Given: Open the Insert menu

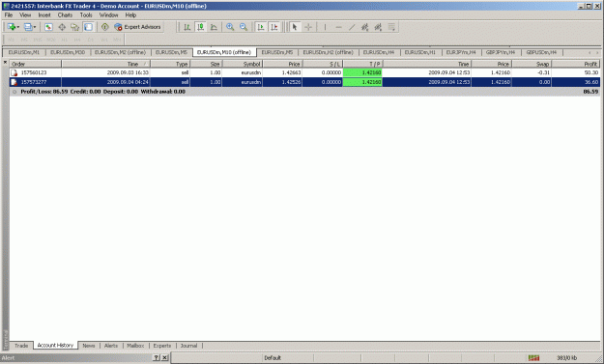Looking at the screenshot, I should [x=44, y=15].
